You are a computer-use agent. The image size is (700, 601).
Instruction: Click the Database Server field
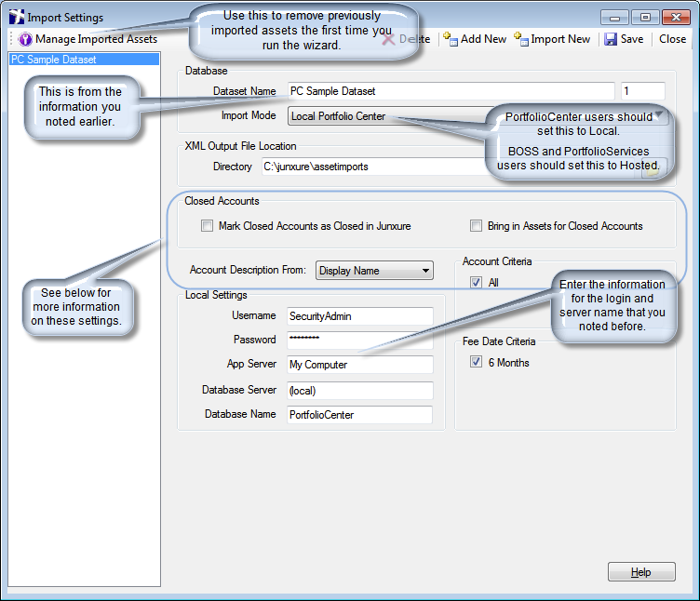tap(360, 391)
